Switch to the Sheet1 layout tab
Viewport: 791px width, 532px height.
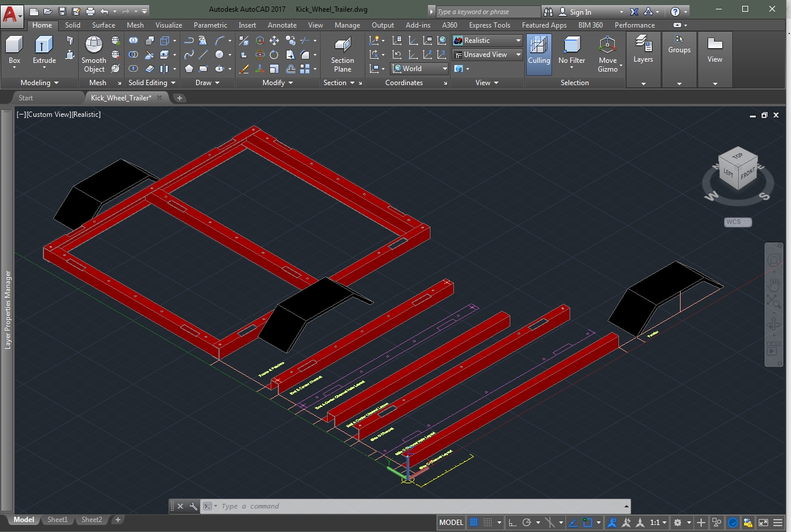58,520
